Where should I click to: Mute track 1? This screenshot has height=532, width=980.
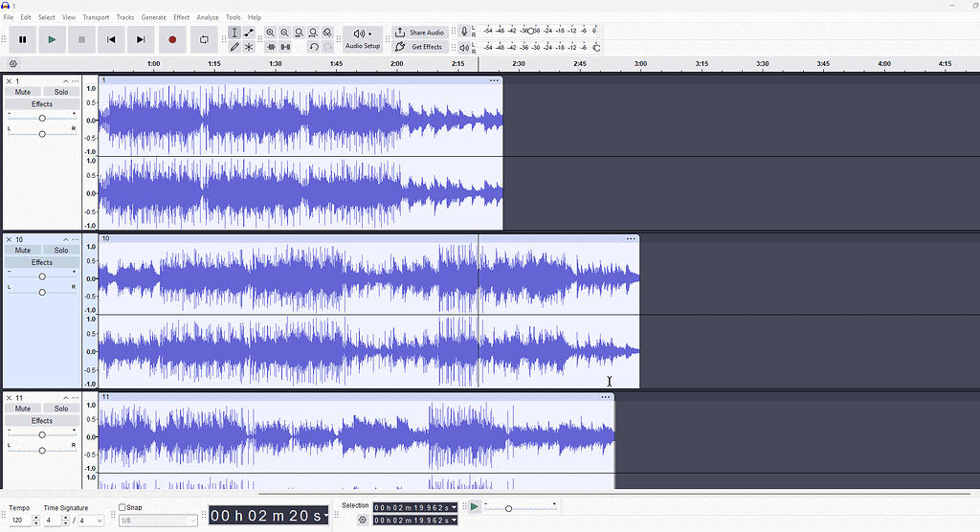(23, 92)
